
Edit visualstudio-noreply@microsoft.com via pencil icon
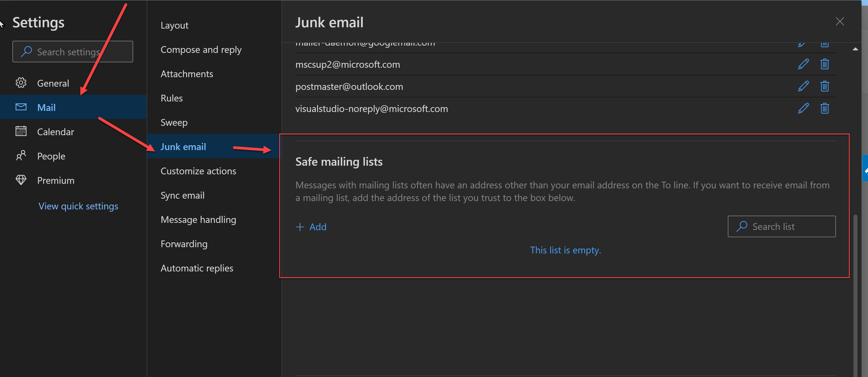pos(804,108)
